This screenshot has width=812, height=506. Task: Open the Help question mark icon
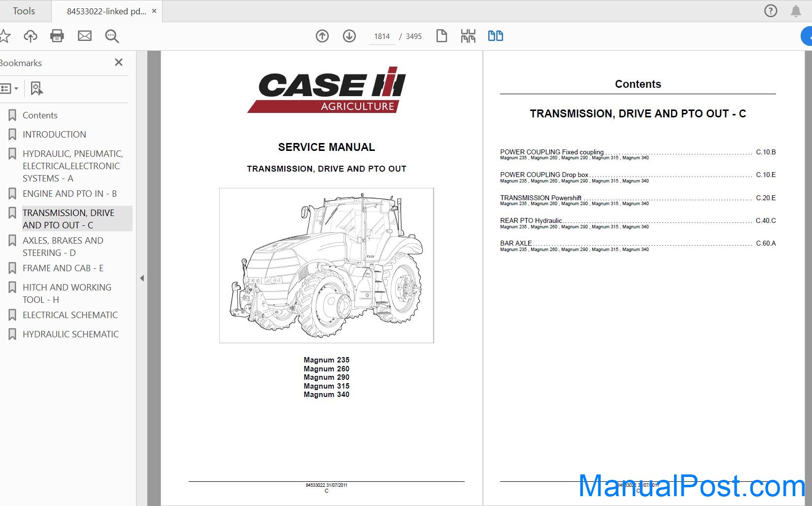[x=771, y=11]
